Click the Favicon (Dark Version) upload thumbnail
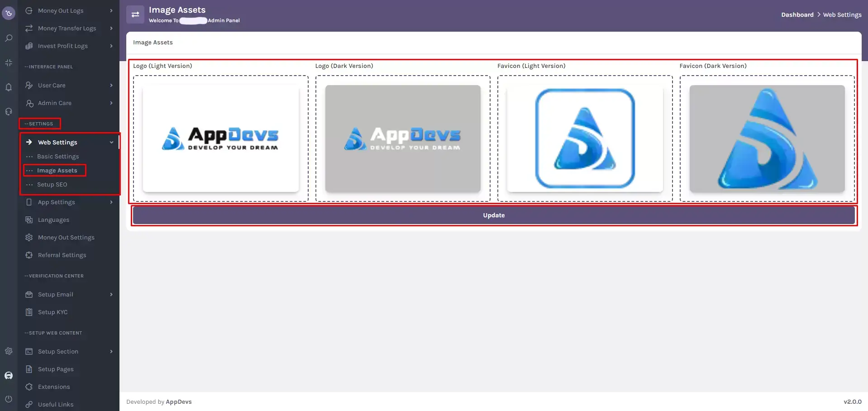The height and width of the screenshot is (411, 868). coord(767,139)
